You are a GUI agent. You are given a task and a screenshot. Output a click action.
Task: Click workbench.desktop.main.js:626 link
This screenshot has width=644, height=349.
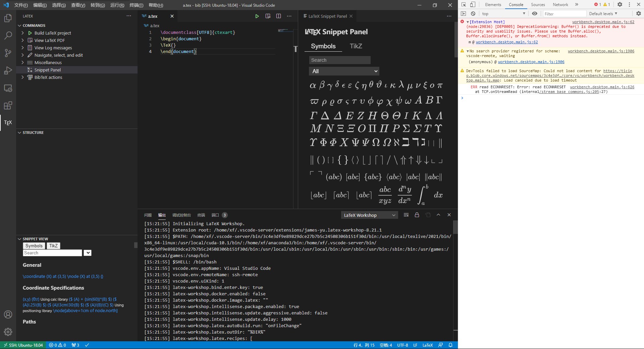602,87
